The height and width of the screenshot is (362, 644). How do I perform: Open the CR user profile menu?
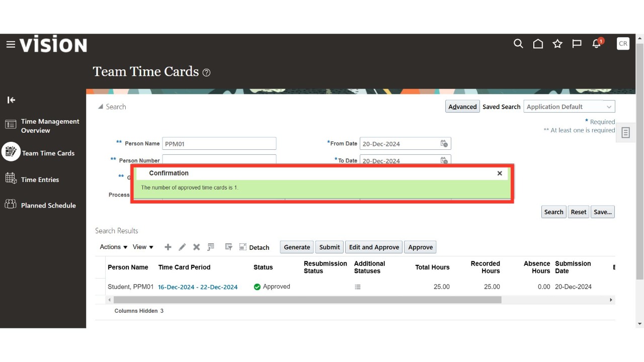pyautogui.click(x=623, y=44)
